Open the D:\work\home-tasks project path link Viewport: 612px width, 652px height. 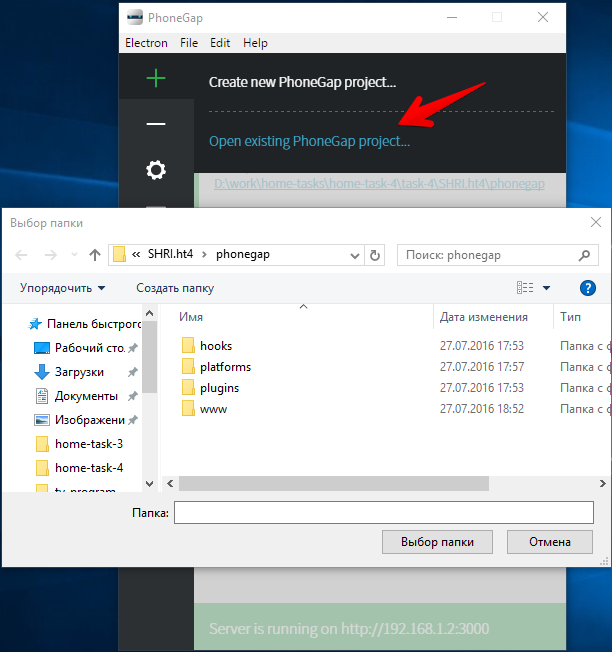tap(379, 183)
